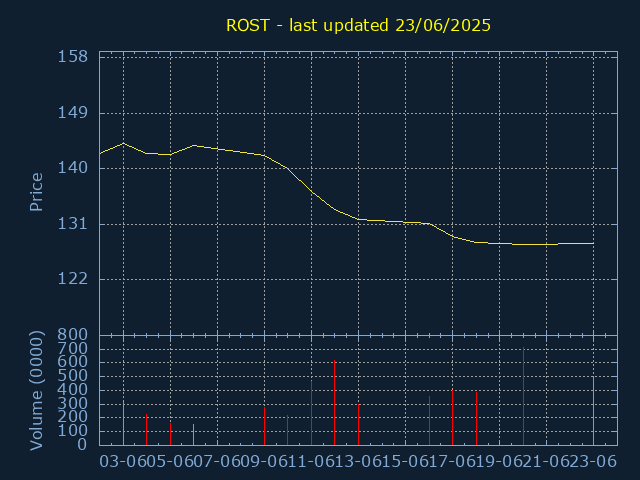Click the 158 price axis label
640x480 pixels.
(x=73, y=57)
